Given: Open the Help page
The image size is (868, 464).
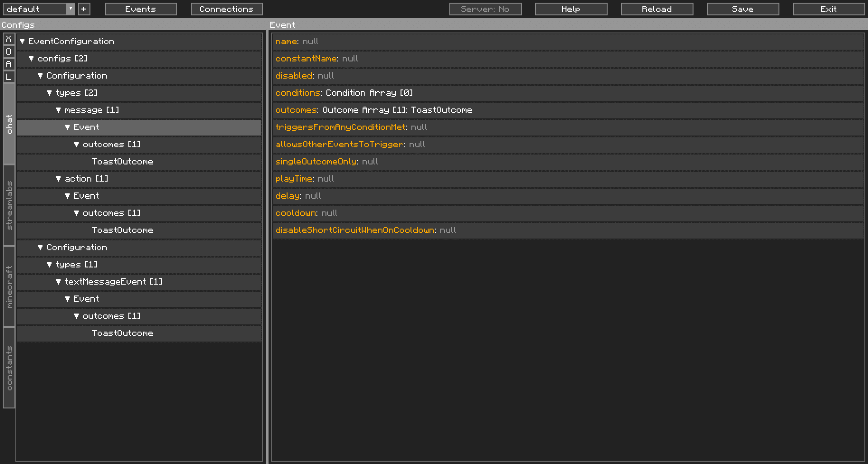Looking at the screenshot, I should pos(571,9).
